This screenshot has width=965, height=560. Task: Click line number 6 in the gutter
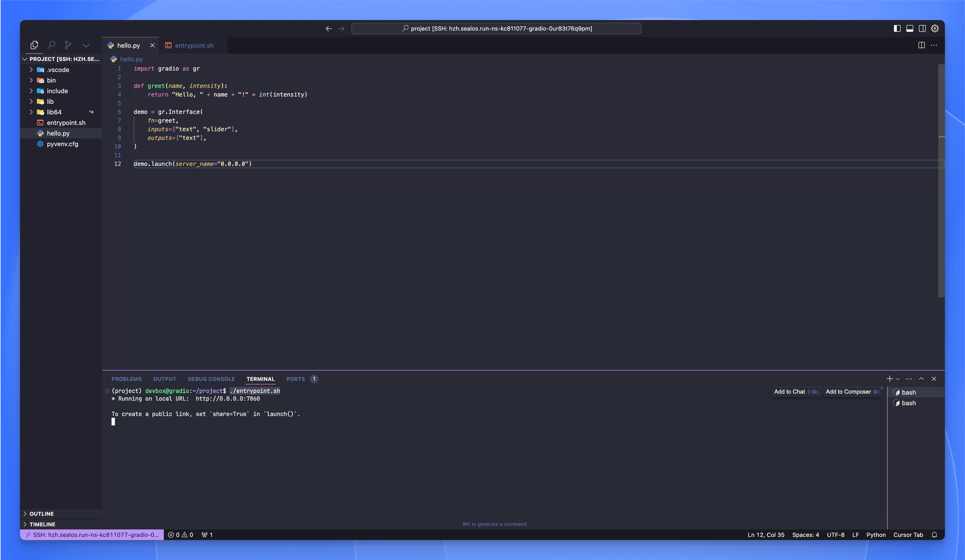[119, 112]
